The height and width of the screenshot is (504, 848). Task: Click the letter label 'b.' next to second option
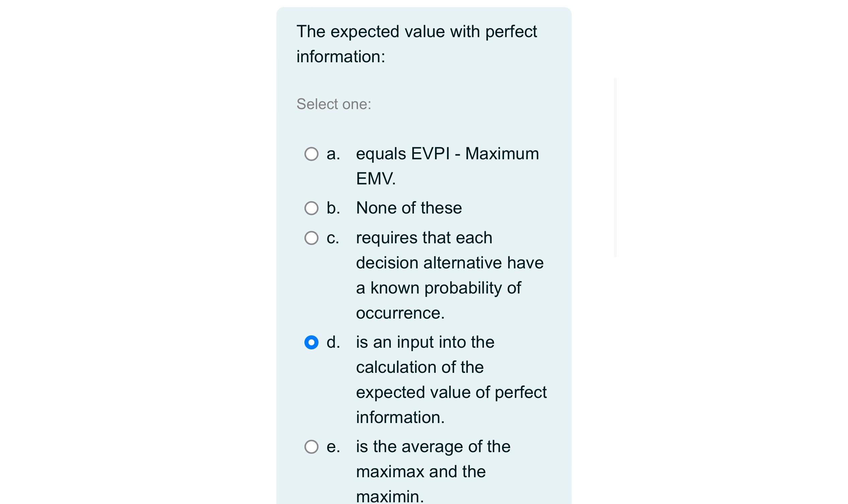334,208
